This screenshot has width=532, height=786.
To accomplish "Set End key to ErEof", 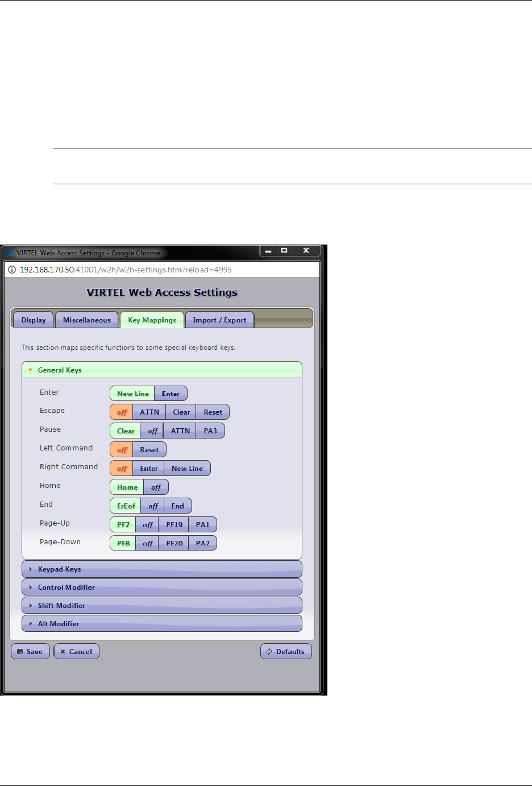I will pos(126,506).
